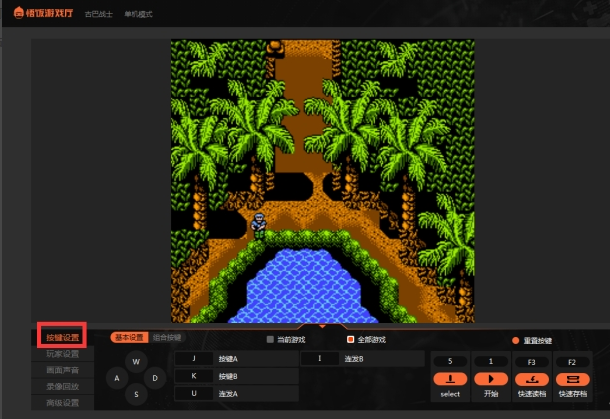Click the J key field for 按键A

(x=194, y=358)
